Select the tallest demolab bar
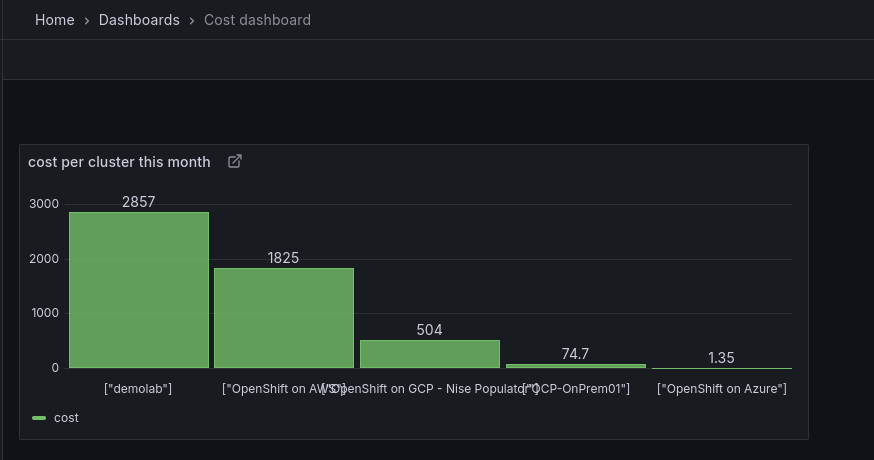Image resolution: width=874 pixels, height=460 pixels. [139, 290]
